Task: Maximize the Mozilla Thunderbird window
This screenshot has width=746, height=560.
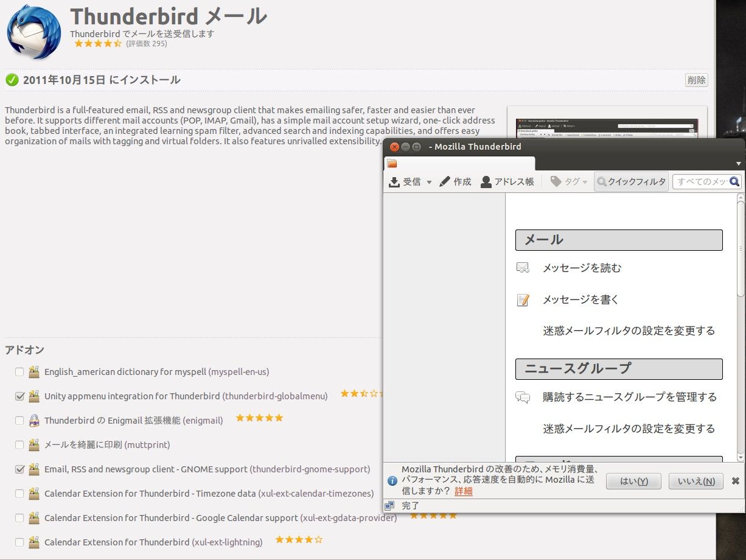Action: pyautogui.click(x=416, y=147)
